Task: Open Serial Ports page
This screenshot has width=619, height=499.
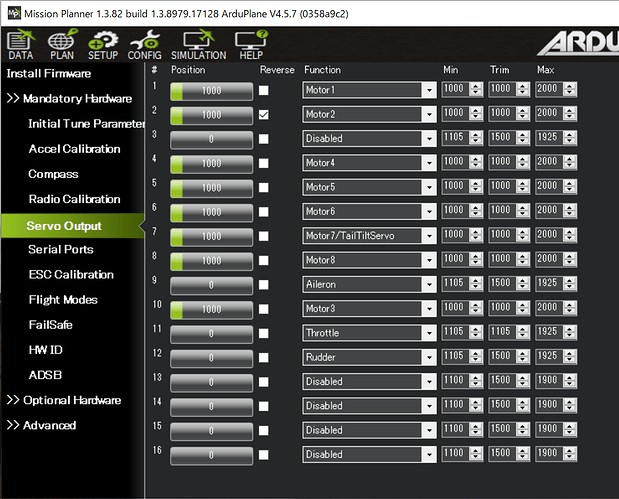Action: click(x=61, y=250)
